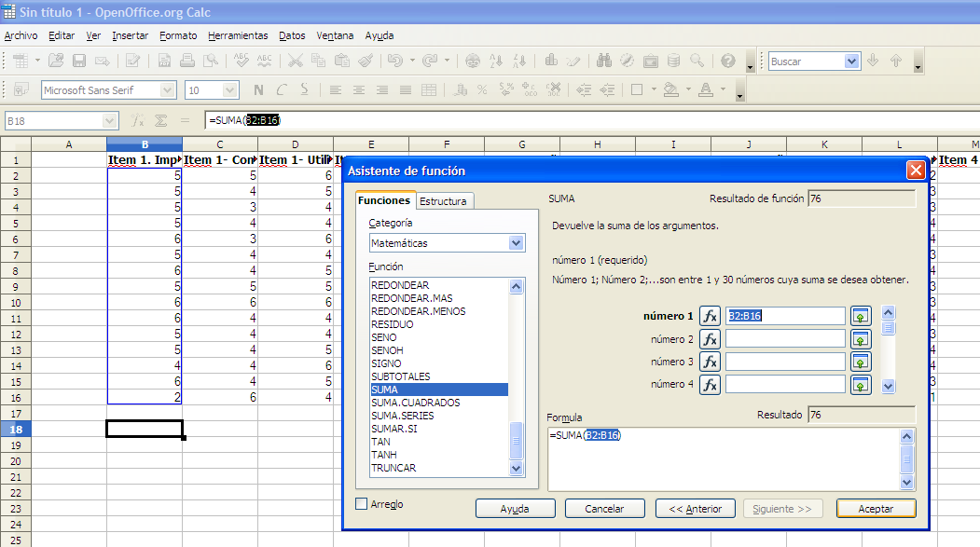Click the fx button next to número 1
This screenshot has width=980, height=547.
click(710, 316)
